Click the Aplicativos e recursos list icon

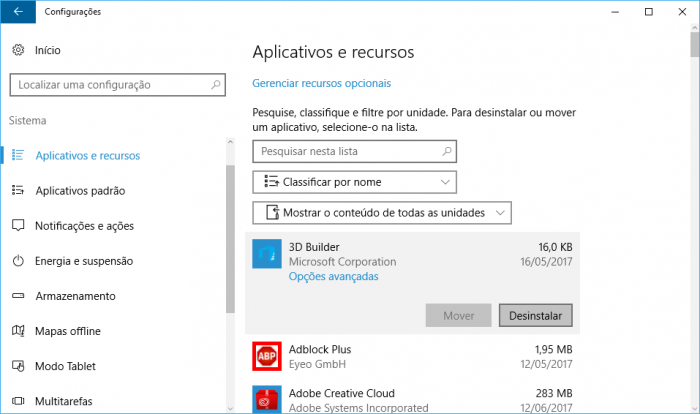click(18, 155)
